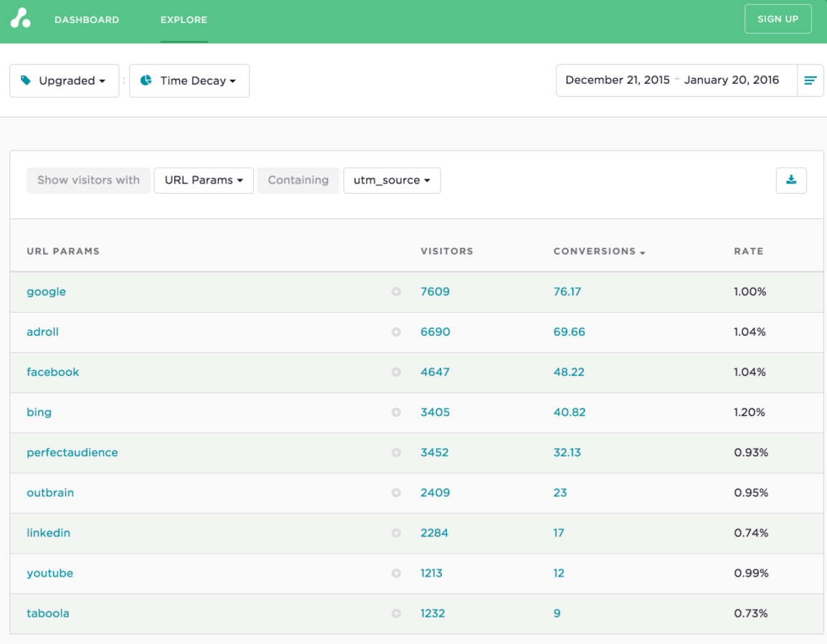Click google conversions value 76.17
Image resolution: width=827 pixels, height=644 pixels.
pos(567,292)
